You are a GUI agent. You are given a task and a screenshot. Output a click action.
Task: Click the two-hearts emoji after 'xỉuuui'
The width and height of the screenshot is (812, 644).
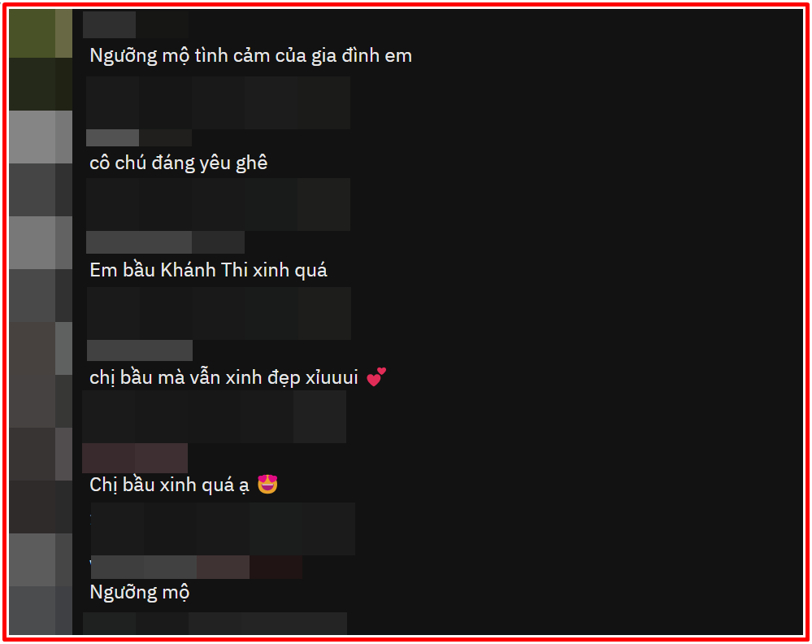(376, 376)
